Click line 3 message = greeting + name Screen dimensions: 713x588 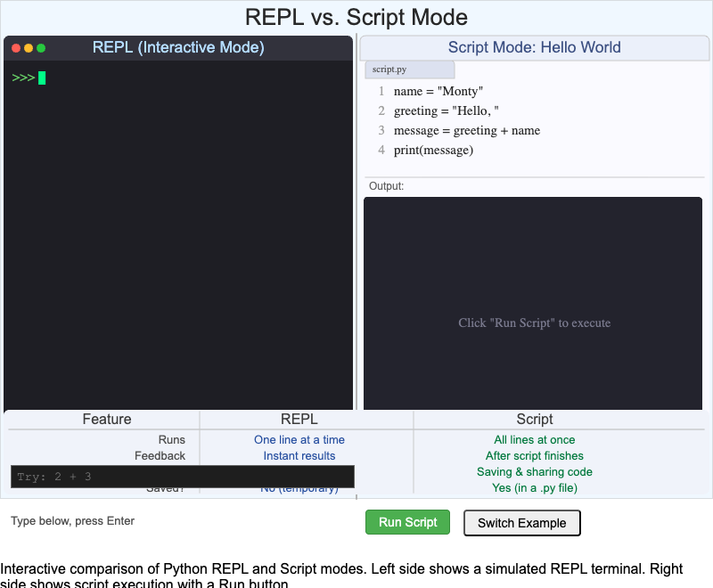click(466, 130)
